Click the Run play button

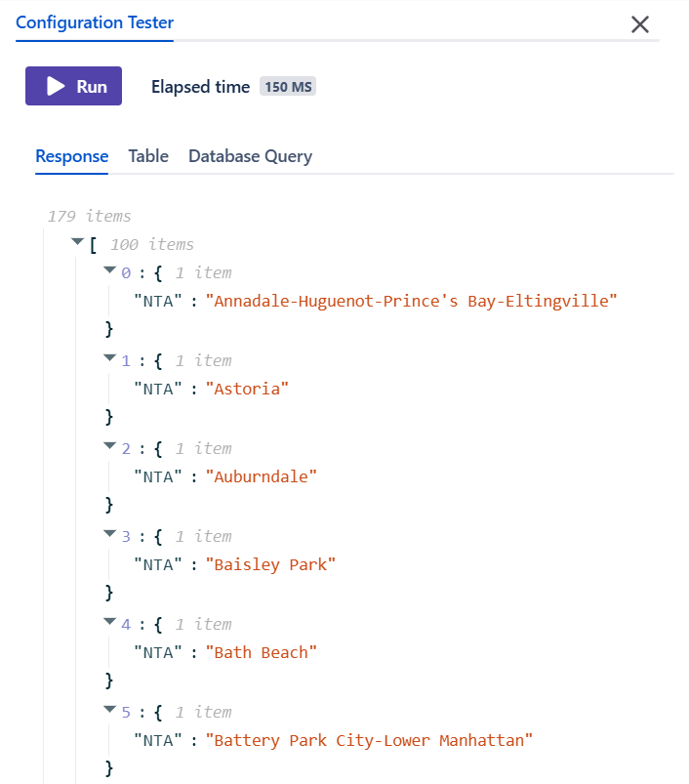click(73, 86)
